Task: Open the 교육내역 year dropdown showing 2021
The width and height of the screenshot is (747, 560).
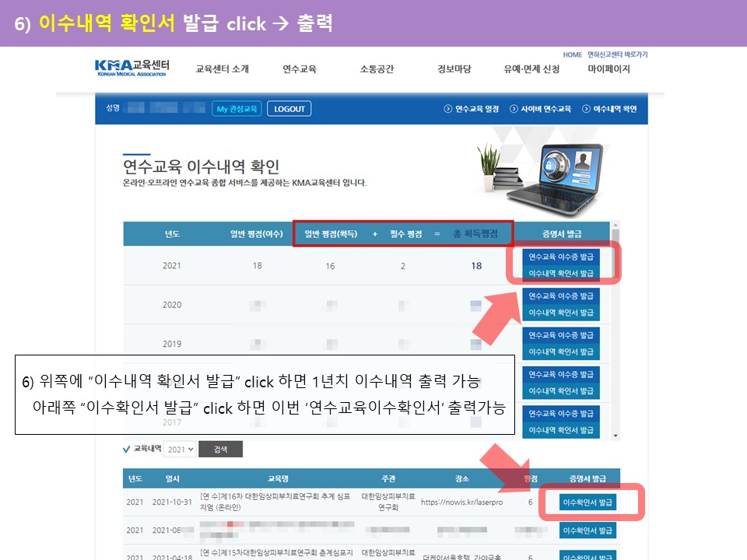Action: point(180,450)
